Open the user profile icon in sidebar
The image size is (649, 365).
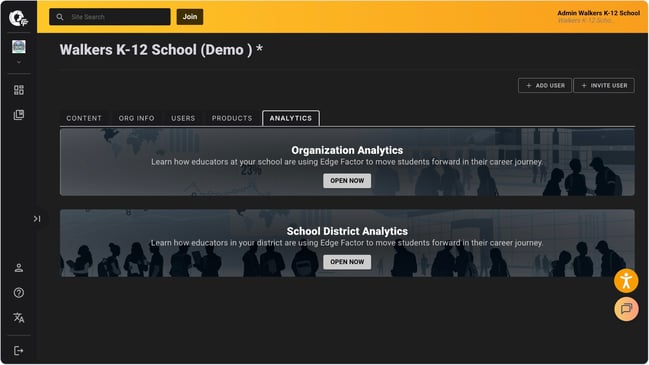(x=19, y=268)
